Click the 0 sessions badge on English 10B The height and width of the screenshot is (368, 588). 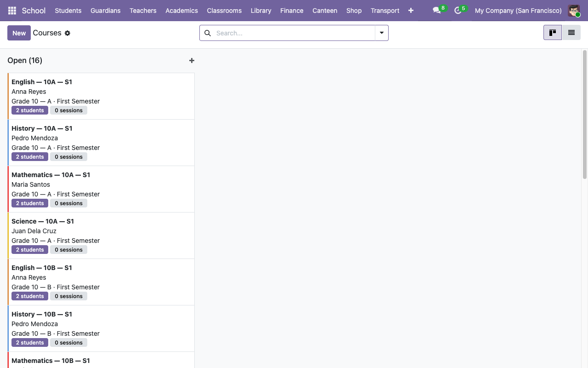pos(69,296)
